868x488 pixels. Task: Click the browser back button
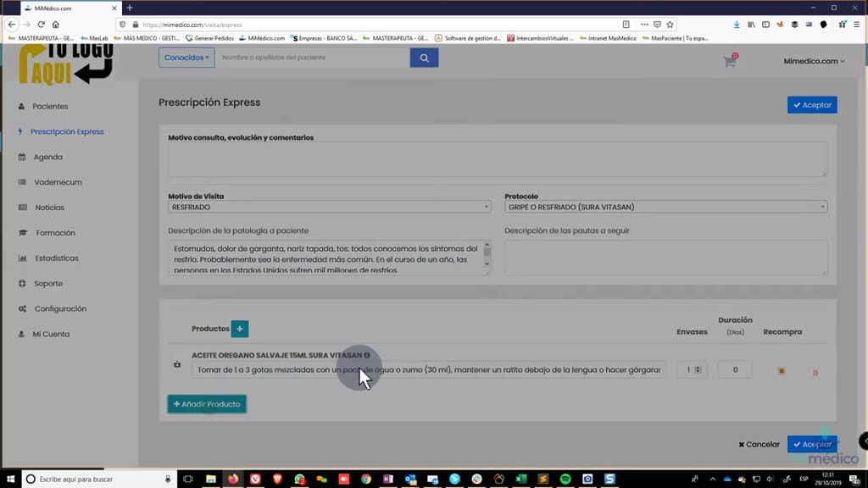click(x=12, y=25)
